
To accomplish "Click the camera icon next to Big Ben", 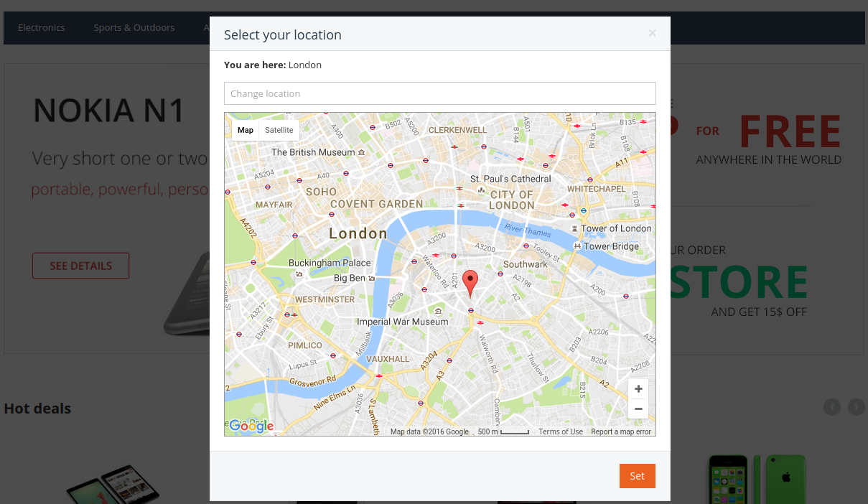I will (371, 279).
